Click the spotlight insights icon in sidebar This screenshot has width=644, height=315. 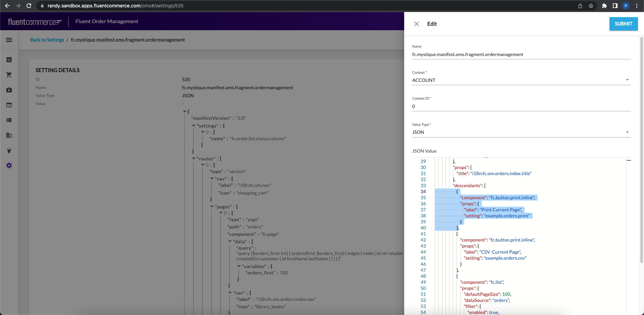coord(9,150)
